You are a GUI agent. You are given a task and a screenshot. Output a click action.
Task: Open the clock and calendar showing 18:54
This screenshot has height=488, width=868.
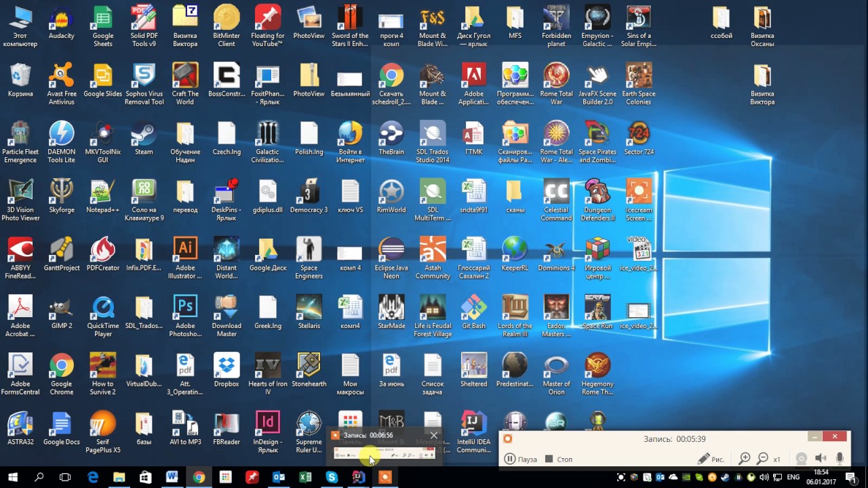coord(821,477)
